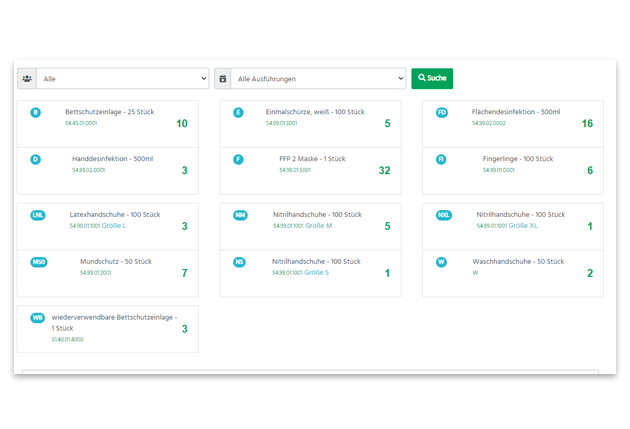
Task: Select Latexhandschuhe - 100 Stück title
Action: 115,214
